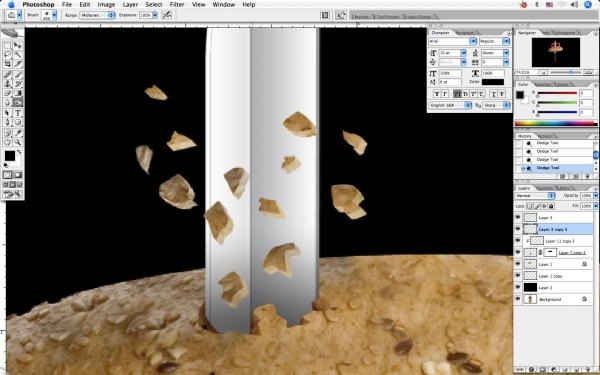
Task: Hide the Layer 1 copy layer
Action: 518,276
